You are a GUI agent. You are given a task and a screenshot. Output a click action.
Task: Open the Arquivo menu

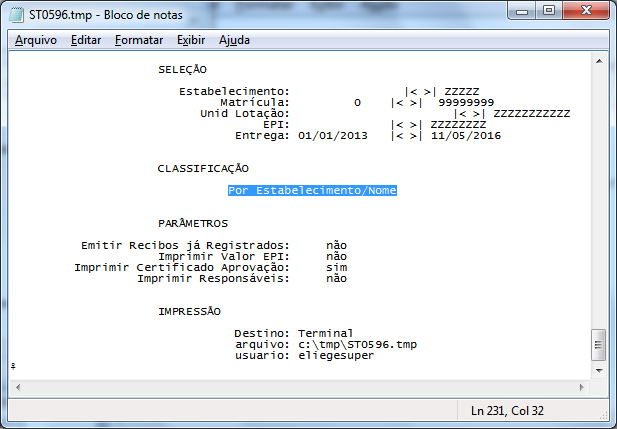[36, 40]
